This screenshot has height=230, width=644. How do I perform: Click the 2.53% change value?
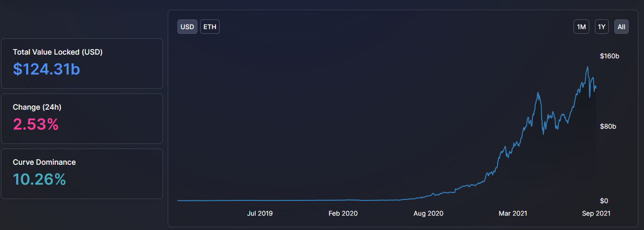[x=36, y=124]
